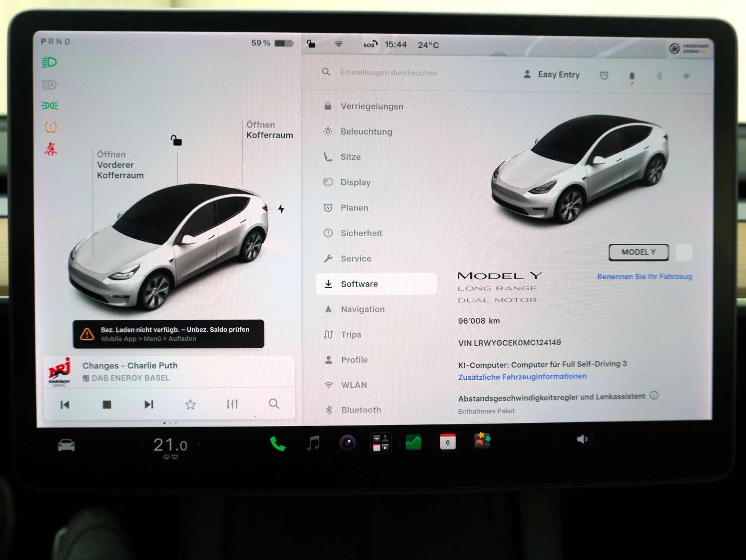
Task: Open the music app in the dock
Action: [313, 443]
